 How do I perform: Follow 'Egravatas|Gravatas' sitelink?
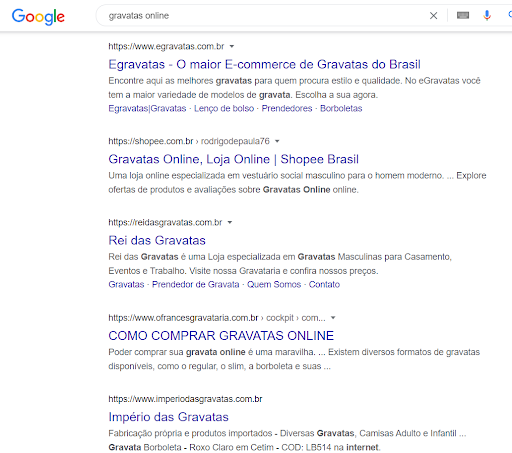pyautogui.click(x=147, y=108)
